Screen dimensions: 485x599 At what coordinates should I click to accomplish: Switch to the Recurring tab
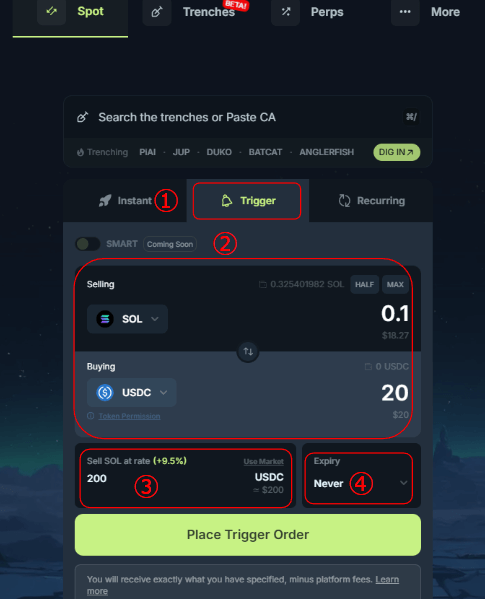(371, 201)
